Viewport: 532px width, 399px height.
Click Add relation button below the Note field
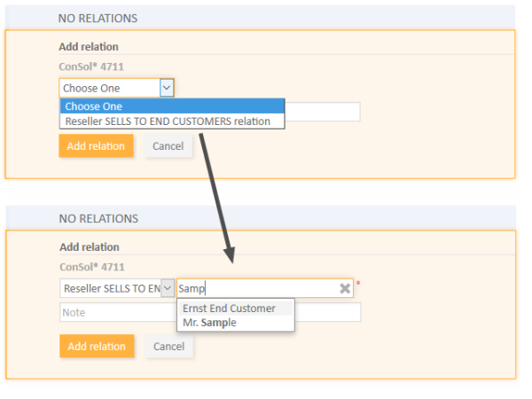[97, 346]
